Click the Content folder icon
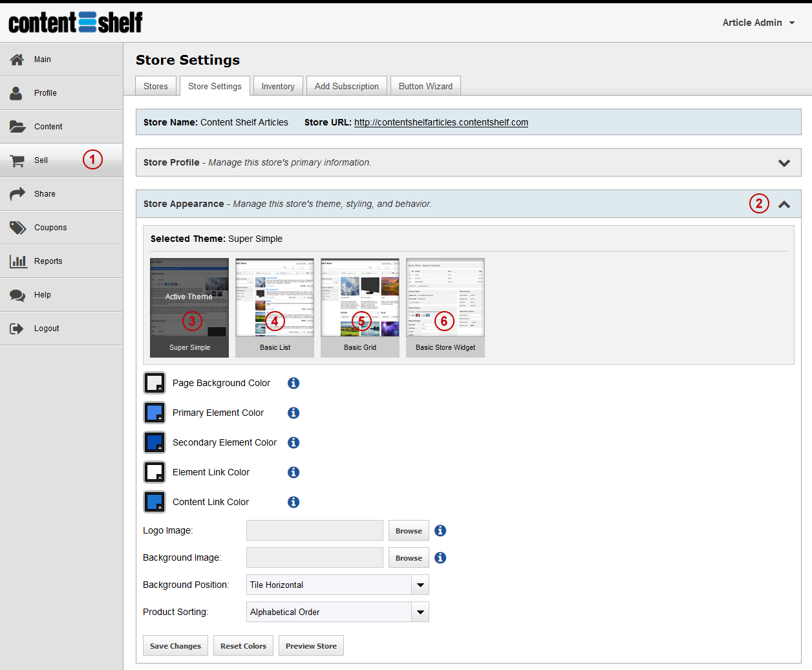Screen dimensions: 812x670 tap(17, 127)
